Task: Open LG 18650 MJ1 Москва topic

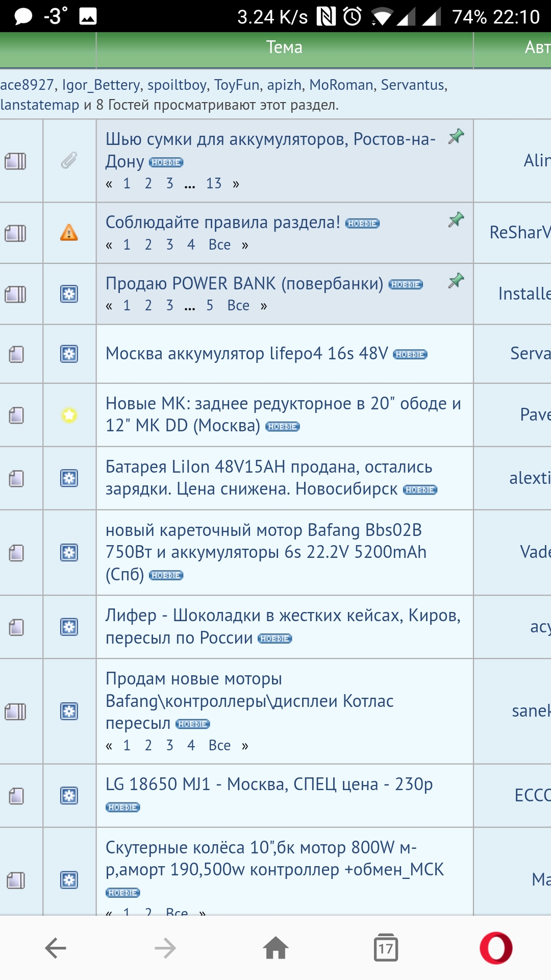Action: [x=269, y=784]
